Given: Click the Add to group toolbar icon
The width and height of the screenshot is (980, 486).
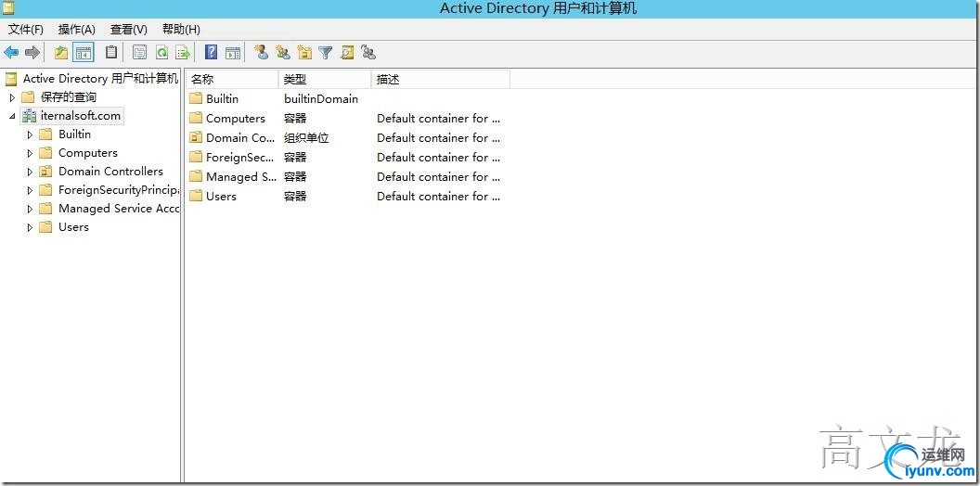Looking at the screenshot, I should pos(368,53).
